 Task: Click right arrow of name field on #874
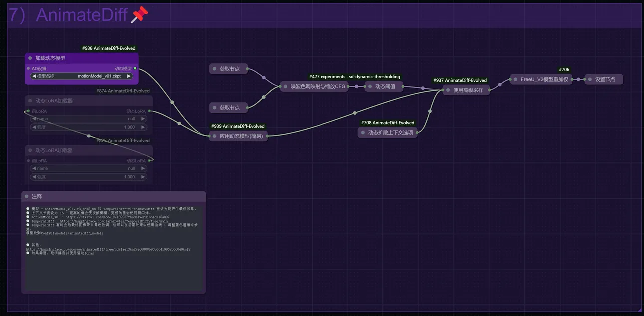[x=143, y=119]
